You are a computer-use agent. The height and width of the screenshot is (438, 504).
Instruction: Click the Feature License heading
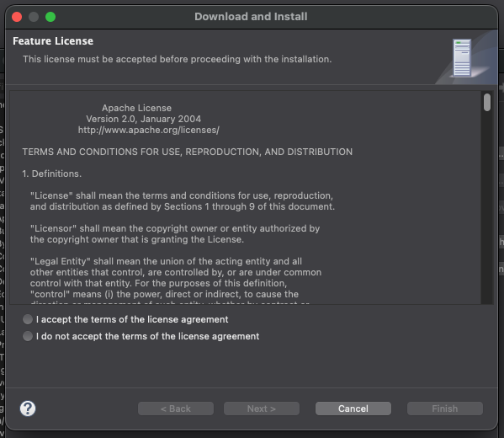[53, 41]
